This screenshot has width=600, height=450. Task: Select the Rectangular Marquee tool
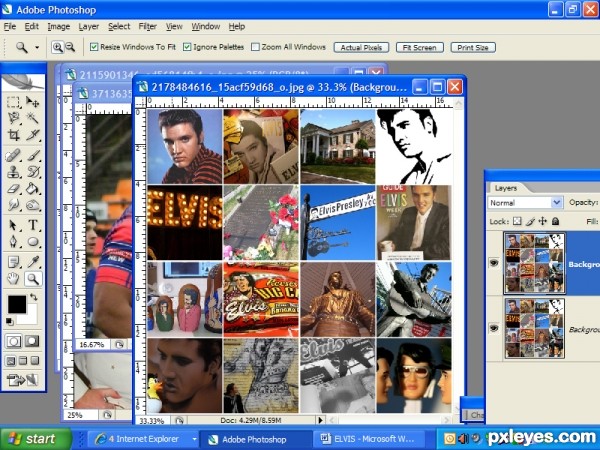[13, 102]
